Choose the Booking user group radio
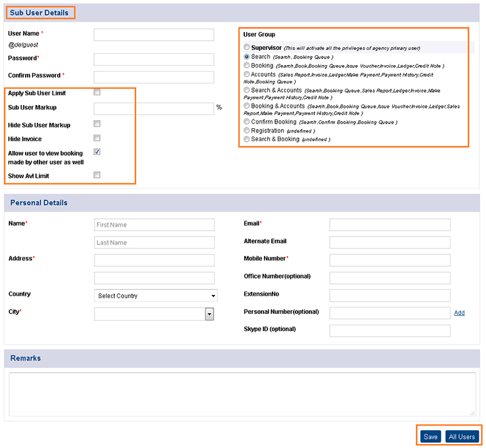 (247, 66)
